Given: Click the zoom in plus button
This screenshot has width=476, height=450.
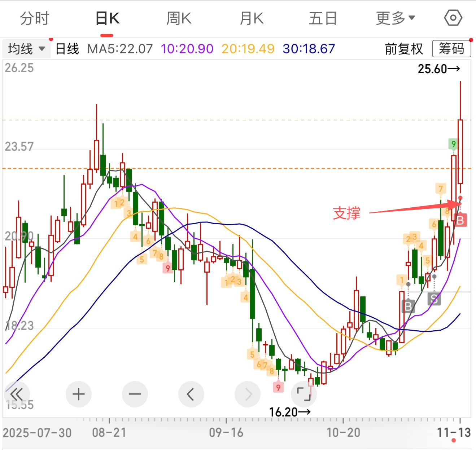Looking at the screenshot, I should point(79,394).
